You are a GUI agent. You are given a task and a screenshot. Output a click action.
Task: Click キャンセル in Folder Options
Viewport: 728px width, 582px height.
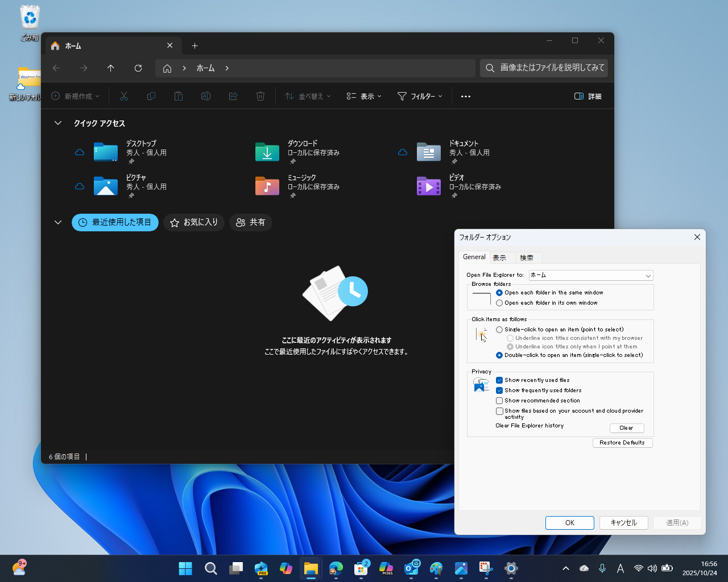(624, 523)
